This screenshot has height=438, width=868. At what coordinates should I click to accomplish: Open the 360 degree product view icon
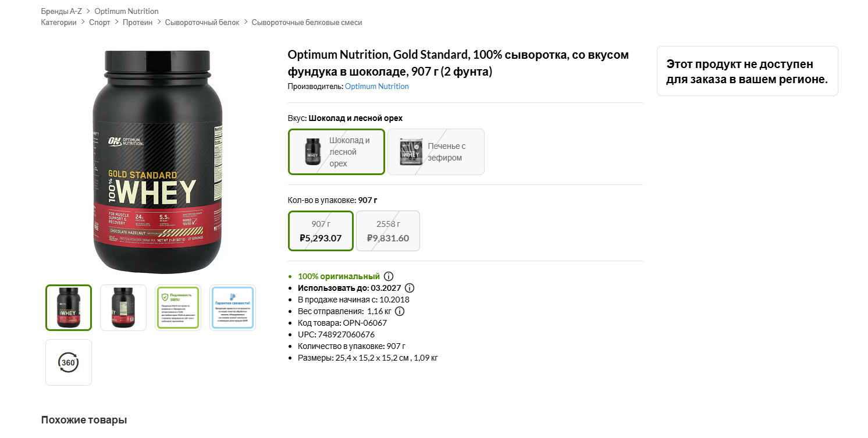[x=69, y=362]
